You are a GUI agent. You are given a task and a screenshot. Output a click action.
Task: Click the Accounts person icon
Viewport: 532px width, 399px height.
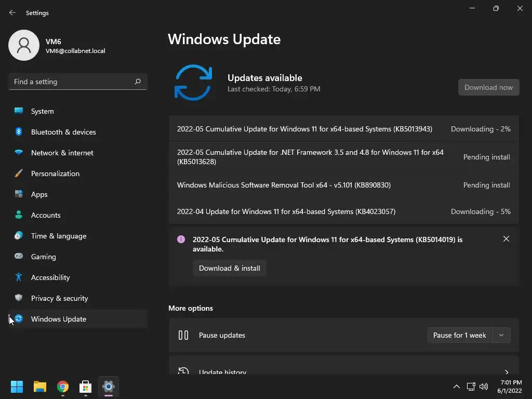19,215
